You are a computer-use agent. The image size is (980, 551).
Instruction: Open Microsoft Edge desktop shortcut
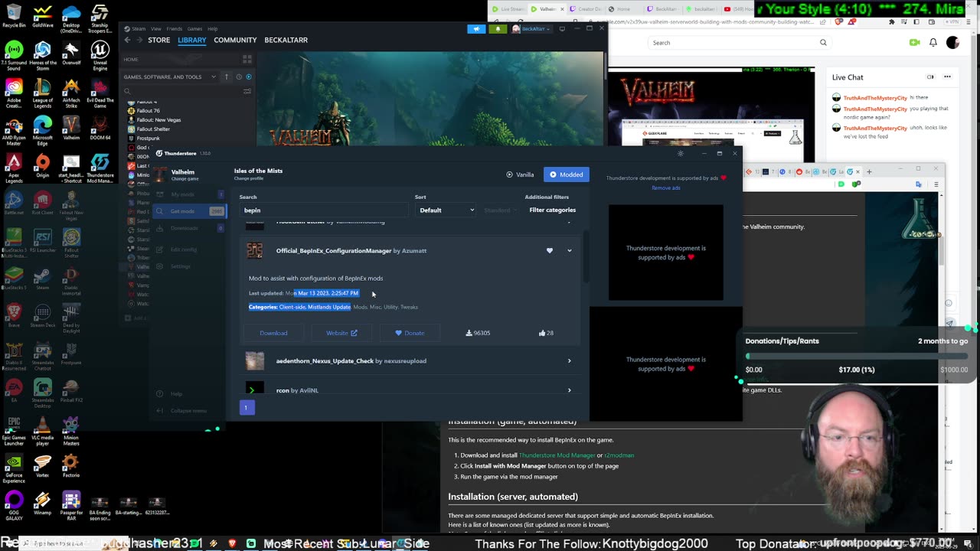(x=43, y=130)
